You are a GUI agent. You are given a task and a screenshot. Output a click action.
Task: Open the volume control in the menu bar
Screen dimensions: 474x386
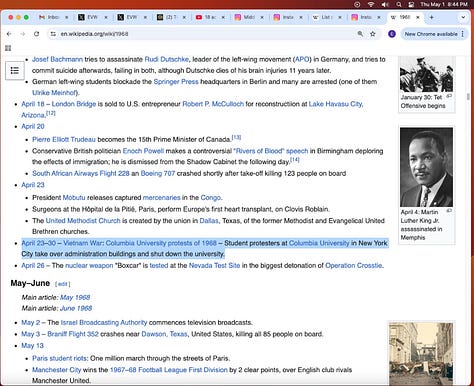385,4
